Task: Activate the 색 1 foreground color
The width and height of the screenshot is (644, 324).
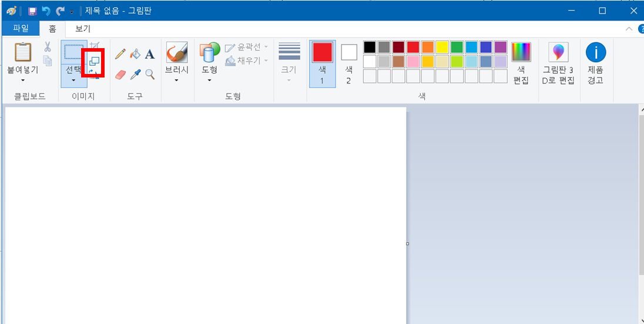Action: [322, 64]
